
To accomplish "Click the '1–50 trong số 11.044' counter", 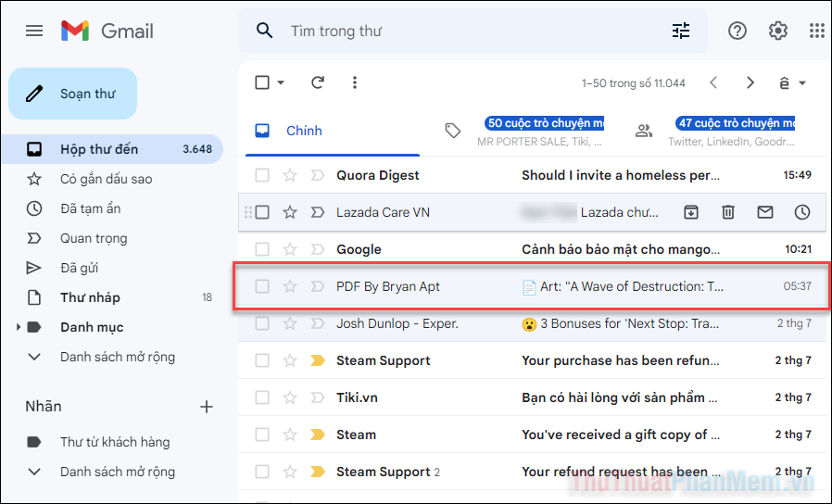I will [x=633, y=83].
